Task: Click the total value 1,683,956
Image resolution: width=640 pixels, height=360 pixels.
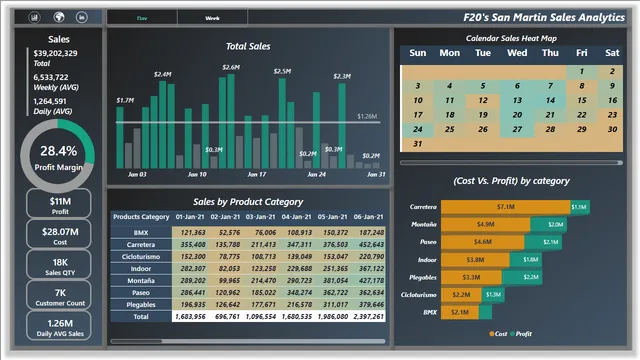Action: (x=190, y=316)
